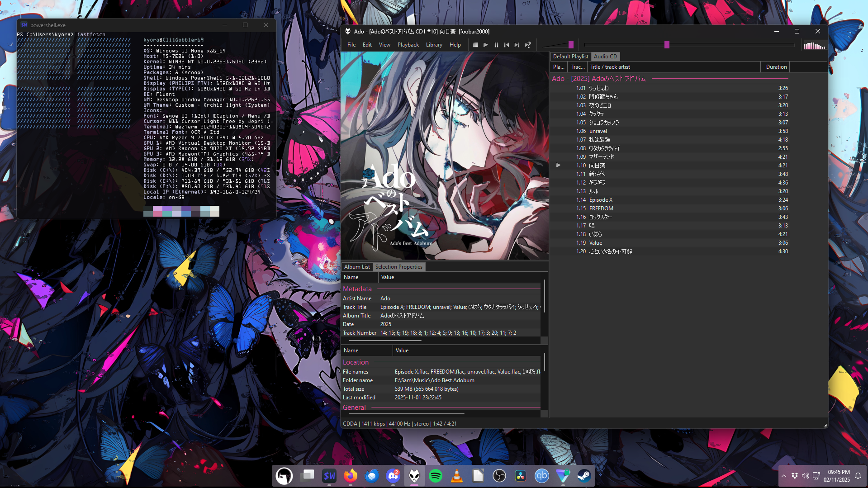Select the playing track 1.10 向日葵
The image size is (868, 488).
point(670,166)
